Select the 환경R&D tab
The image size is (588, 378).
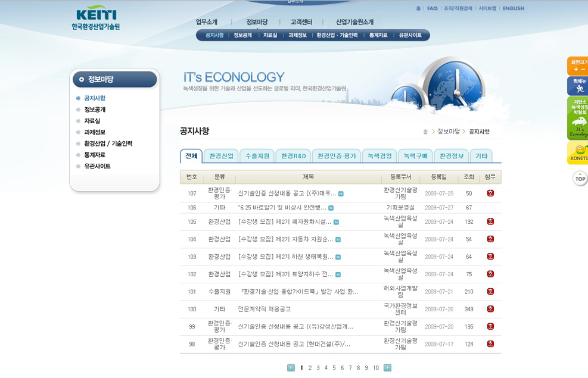(293, 156)
